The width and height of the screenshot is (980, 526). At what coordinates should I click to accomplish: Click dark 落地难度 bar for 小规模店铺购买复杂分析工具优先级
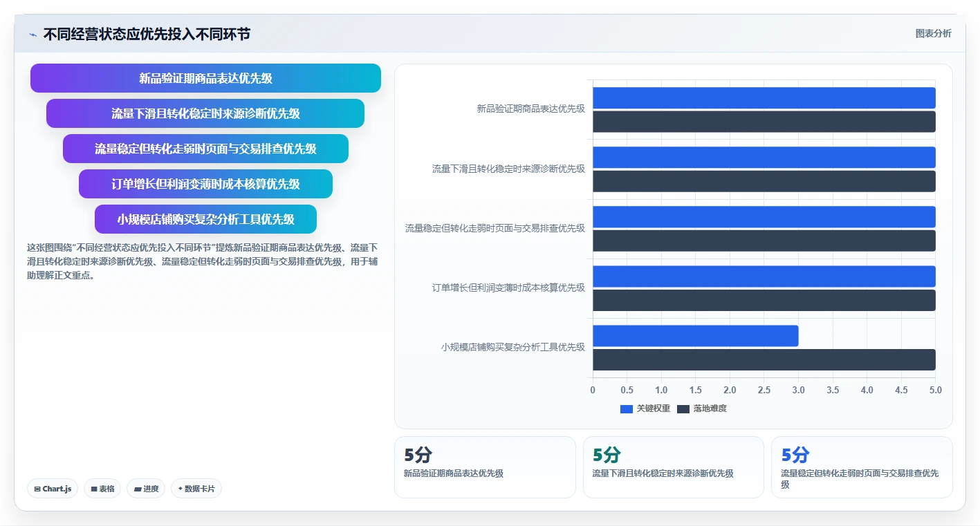(x=764, y=359)
